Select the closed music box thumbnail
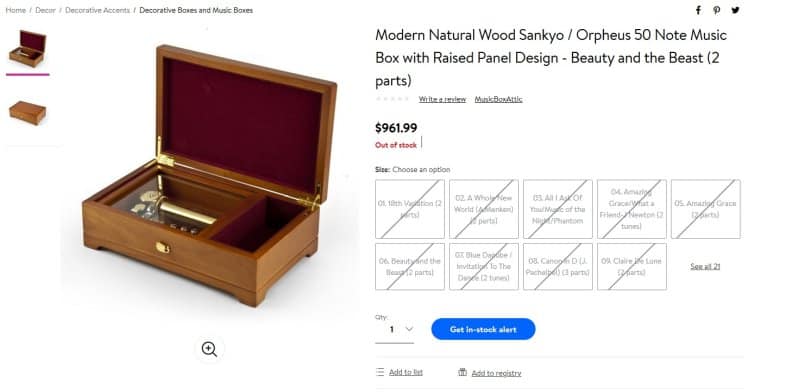The width and height of the screenshot is (800, 392). tap(28, 113)
